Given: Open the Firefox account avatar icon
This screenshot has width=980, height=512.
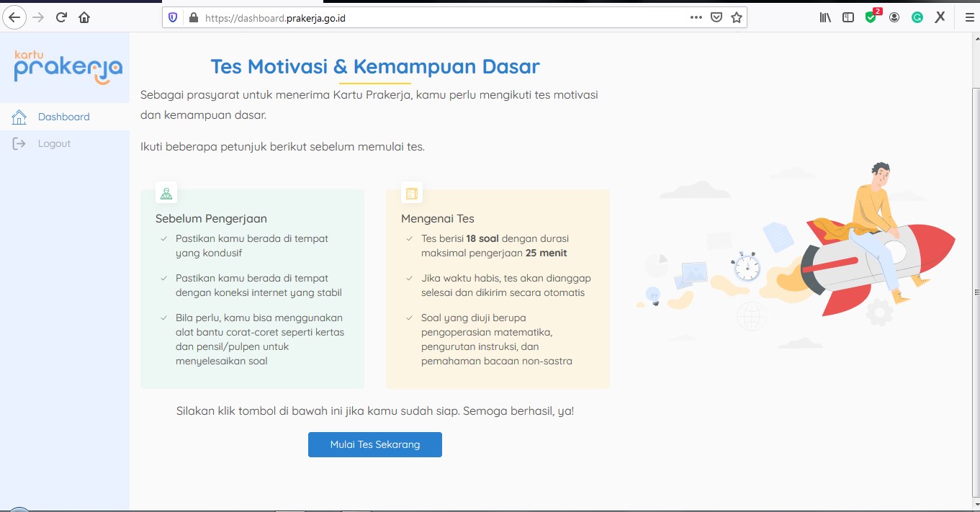Looking at the screenshot, I should tap(894, 18).
